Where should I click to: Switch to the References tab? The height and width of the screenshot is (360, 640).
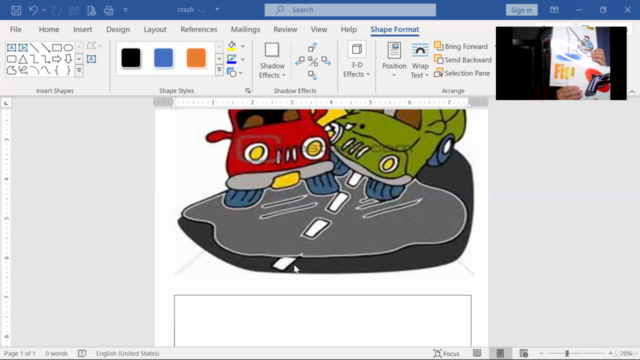tap(199, 29)
